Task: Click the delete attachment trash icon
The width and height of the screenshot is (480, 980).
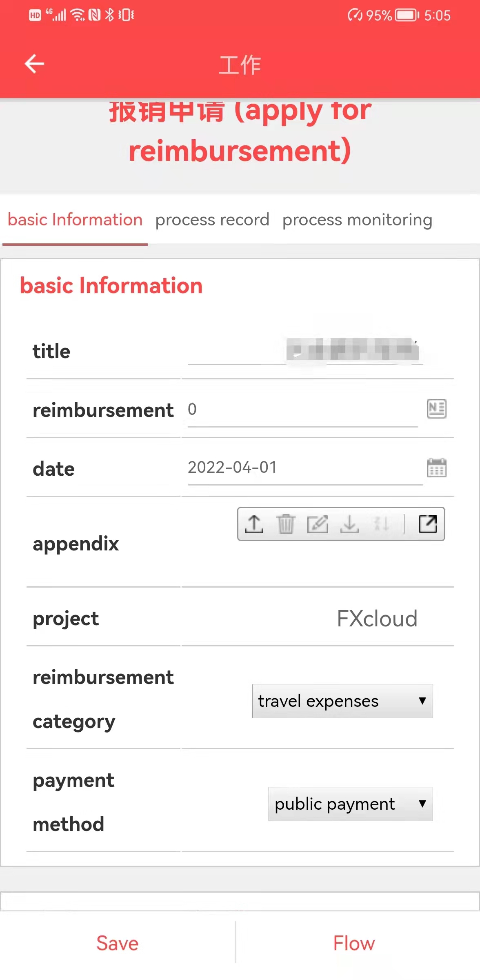Action: pyautogui.click(x=286, y=524)
